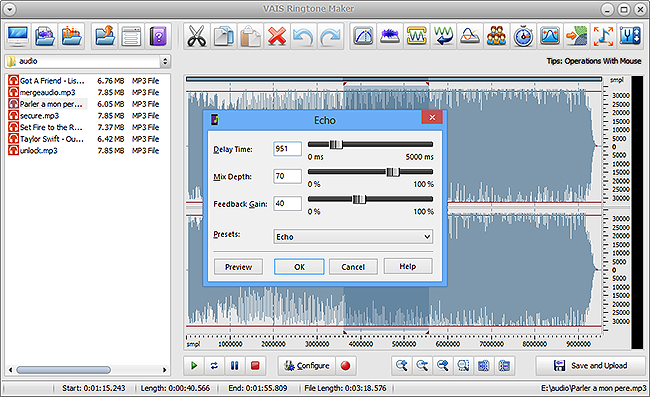
Task: Click the zoom in magnifier icon
Action: (x=402, y=366)
